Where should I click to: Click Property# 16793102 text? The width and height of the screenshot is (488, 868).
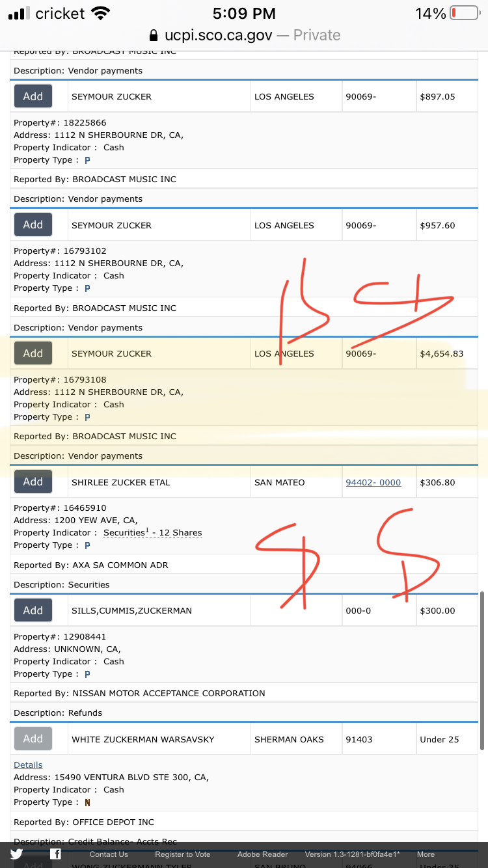(x=60, y=251)
